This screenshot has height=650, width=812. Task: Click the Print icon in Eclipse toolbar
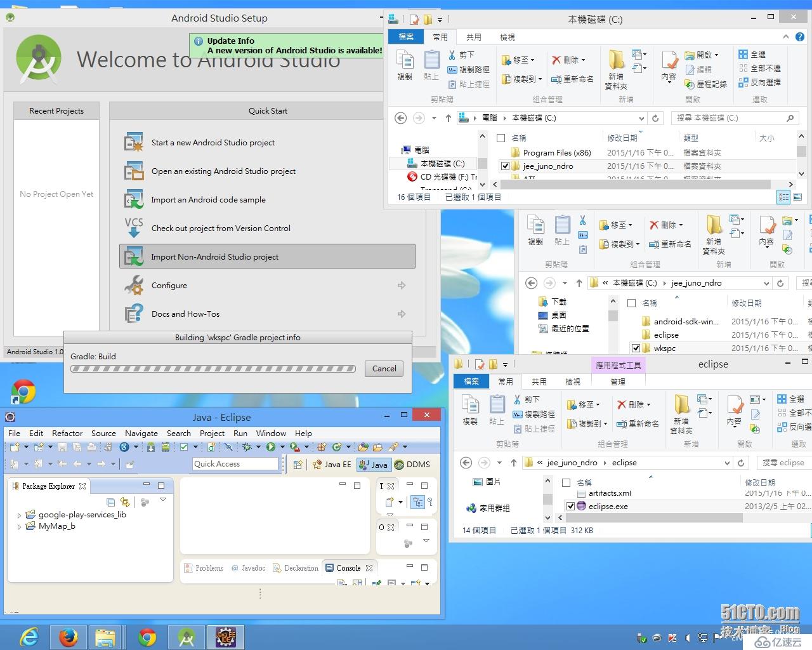tap(91, 447)
